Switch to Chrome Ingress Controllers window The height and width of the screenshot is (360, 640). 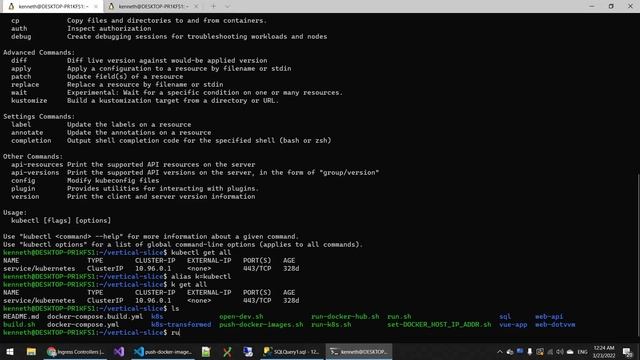[76, 351]
